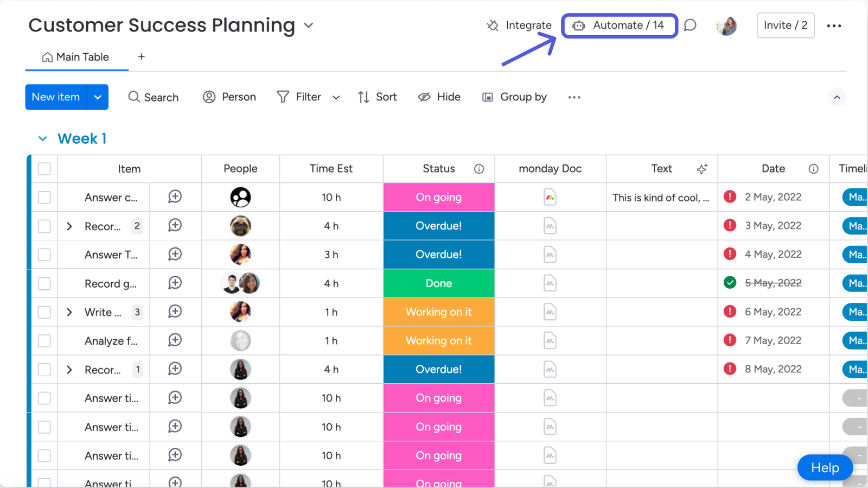The height and width of the screenshot is (488, 868).
Task: Open the Automate / 14 panel
Action: (x=620, y=25)
